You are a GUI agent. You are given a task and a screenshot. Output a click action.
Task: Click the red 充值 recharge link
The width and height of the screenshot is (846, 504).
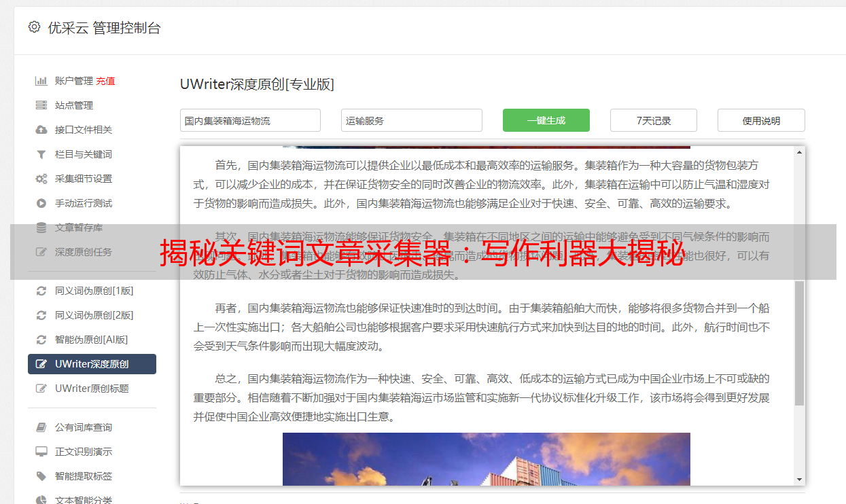pyautogui.click(x=105, y=81)
